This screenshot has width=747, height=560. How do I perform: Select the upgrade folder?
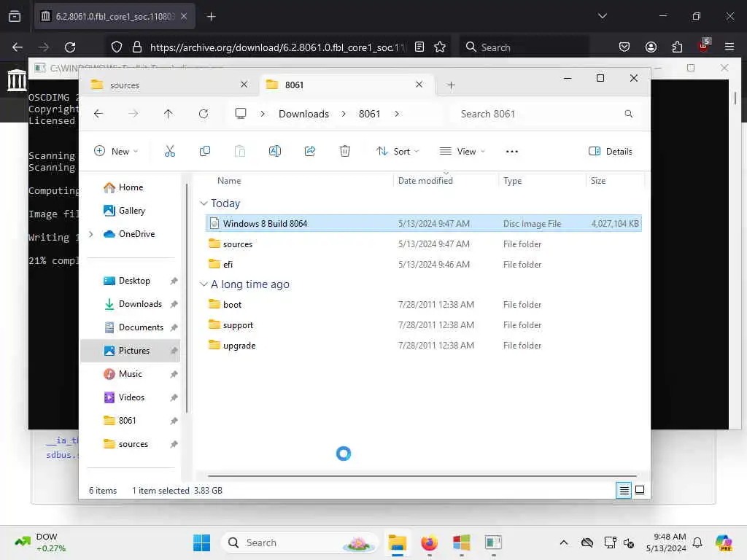point(424,345)
